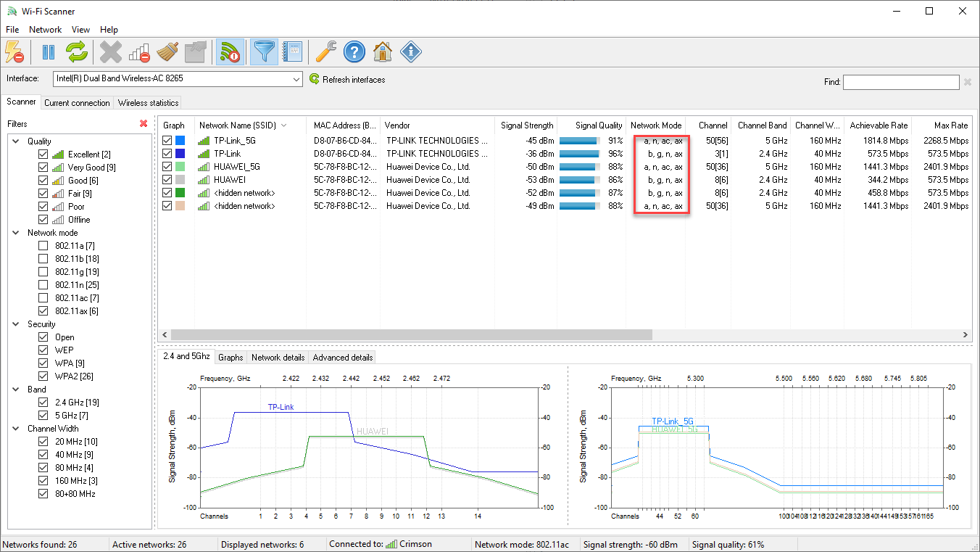Screen dimensions: 980x552
Task: Toggle the inactive networks Wi-Fi icon
Action: click(x=231, y=52)
